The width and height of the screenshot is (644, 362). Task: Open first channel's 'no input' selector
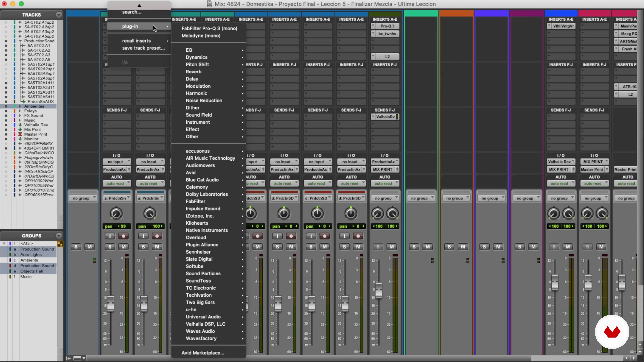point(117,162)
